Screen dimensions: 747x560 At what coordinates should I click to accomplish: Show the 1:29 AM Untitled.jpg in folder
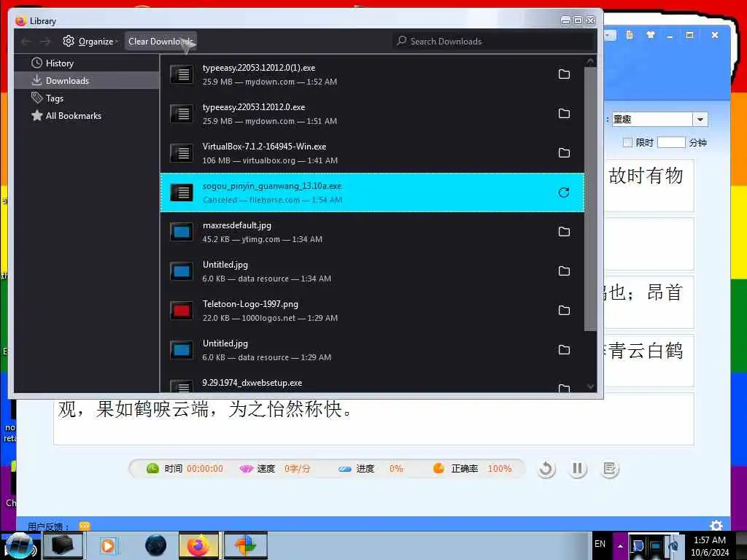564,350
